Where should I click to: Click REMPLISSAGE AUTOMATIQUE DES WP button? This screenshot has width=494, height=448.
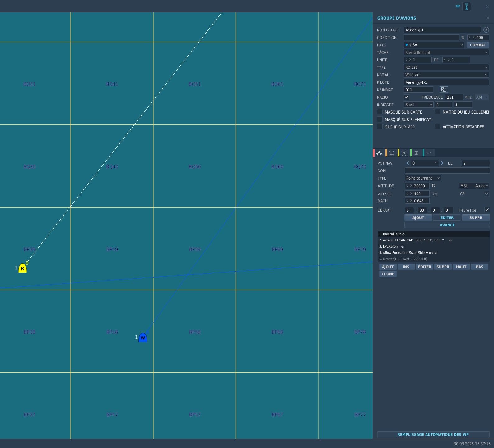pyautogui.click(x=433, y=434)
